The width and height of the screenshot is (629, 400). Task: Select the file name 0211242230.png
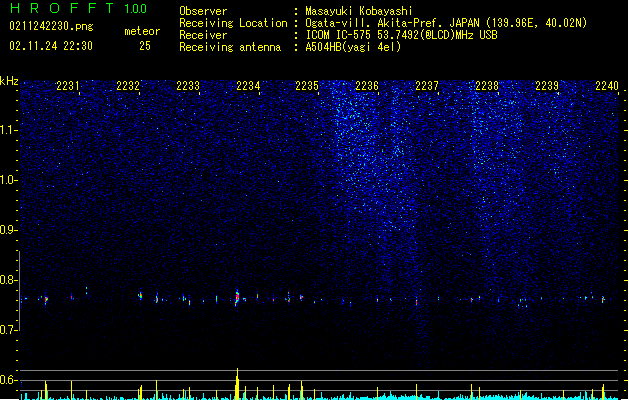point(51,26)
